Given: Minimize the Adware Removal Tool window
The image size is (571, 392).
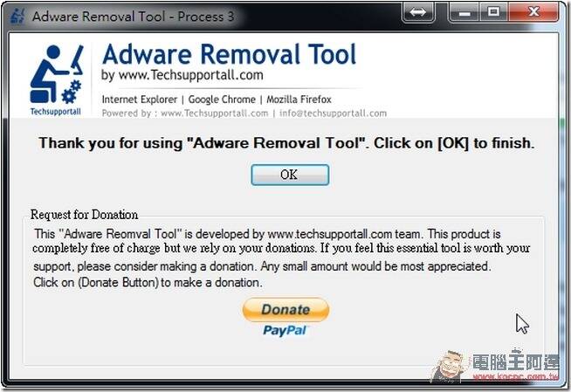Looking at the screenshot, I should 464,12.
